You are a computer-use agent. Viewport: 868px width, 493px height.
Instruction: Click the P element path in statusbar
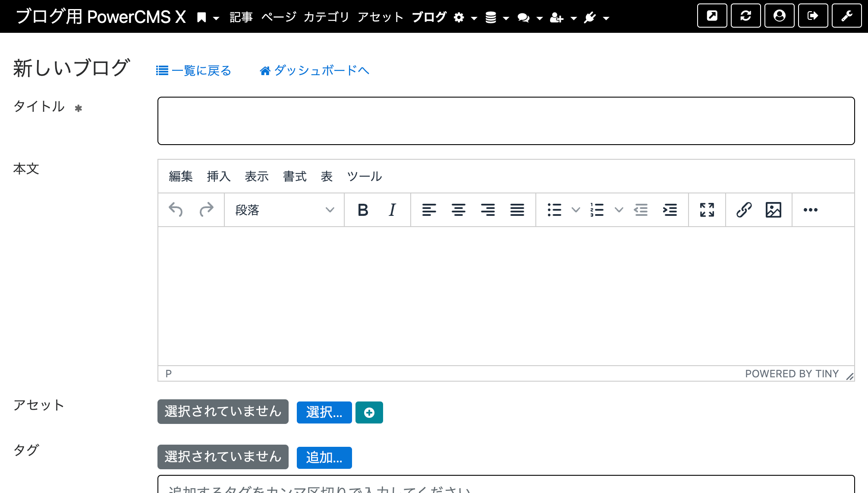pos(169,374)
